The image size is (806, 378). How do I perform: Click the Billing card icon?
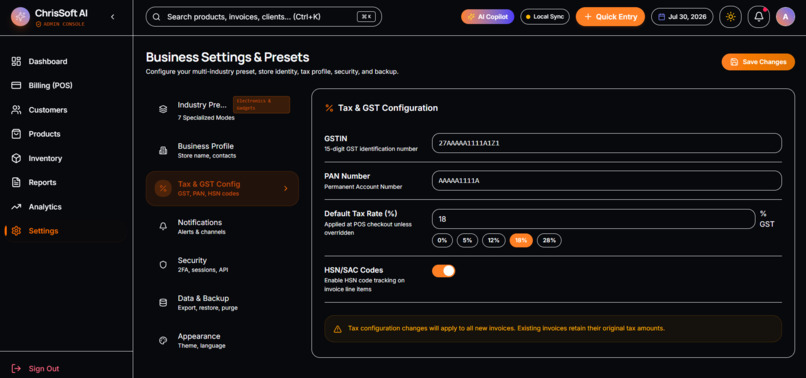pos(16,85)
